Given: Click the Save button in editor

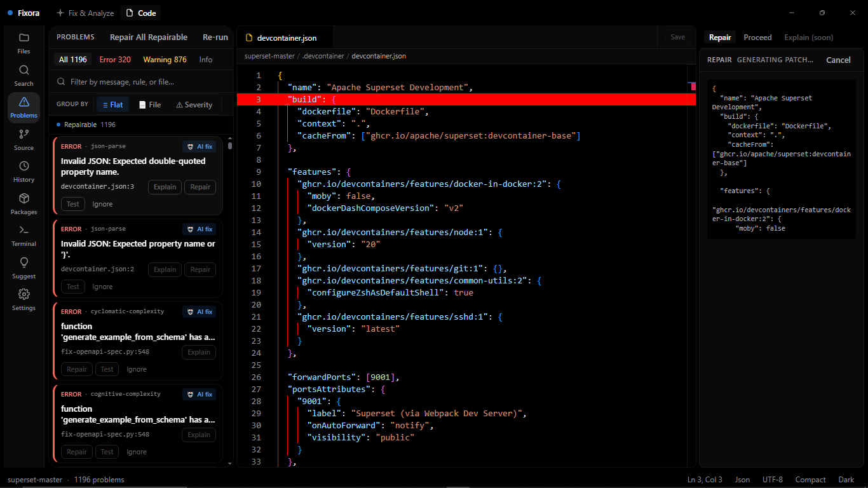Looking at the screenshot, I should (678, 37).
